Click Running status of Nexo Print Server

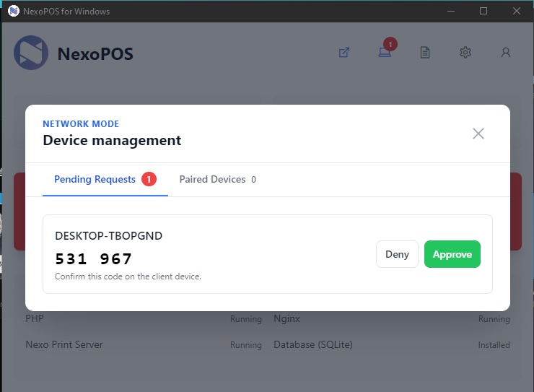(x=246, y=345)
